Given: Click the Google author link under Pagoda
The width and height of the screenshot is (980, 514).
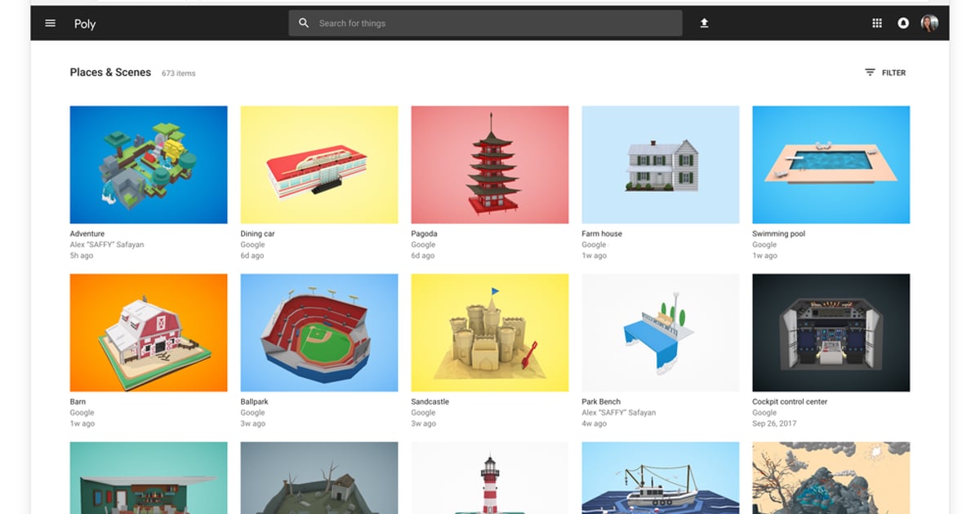Looking at the screenshot, I should pos(421,244).
